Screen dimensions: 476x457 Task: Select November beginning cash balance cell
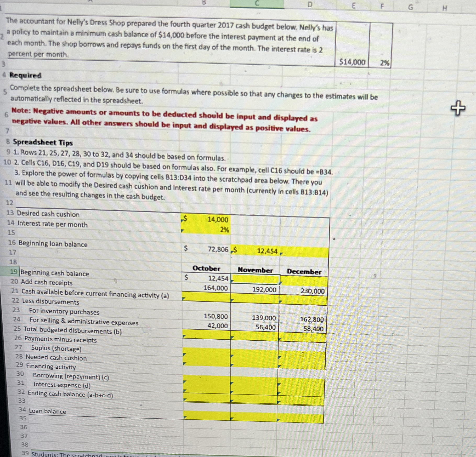point(255,279)
